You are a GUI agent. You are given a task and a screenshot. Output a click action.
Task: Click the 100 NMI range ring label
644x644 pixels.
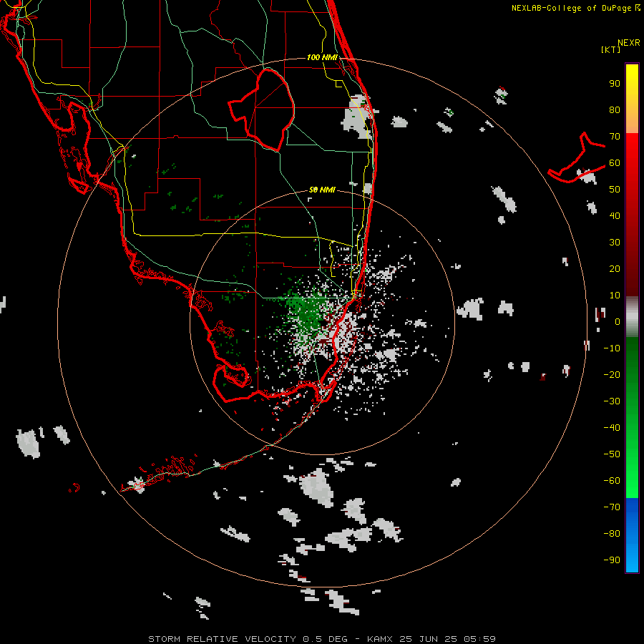[322, 57]
